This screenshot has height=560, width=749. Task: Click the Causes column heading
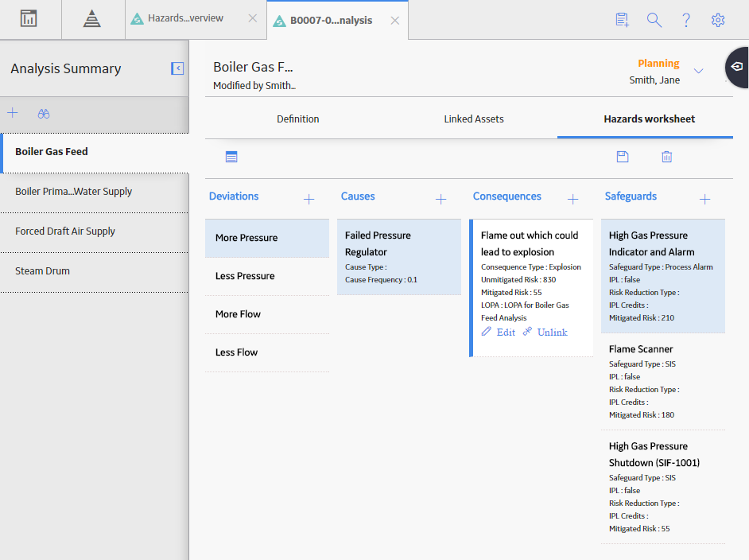click(358, 196)
